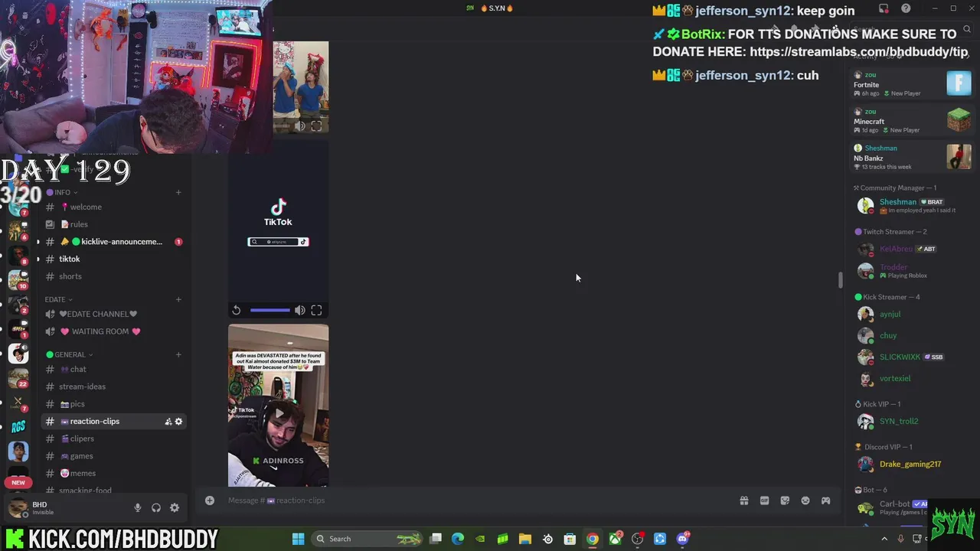The height and width of the screenshot is (551, 980).
Task: Open the emoji picker
Action: coord(805,500)
